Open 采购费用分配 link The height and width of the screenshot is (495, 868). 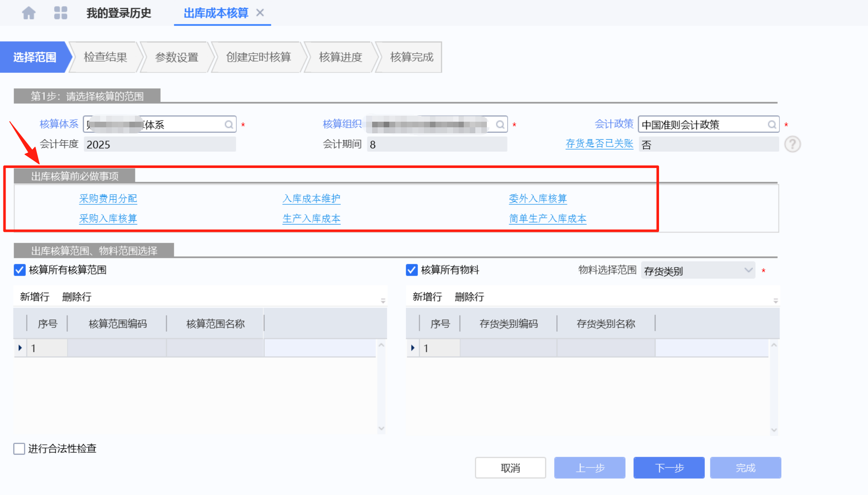click(x=108, y=198)
